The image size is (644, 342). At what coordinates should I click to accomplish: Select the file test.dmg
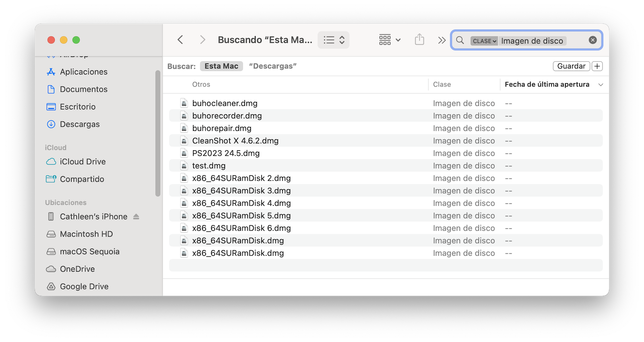coord(208,166)
